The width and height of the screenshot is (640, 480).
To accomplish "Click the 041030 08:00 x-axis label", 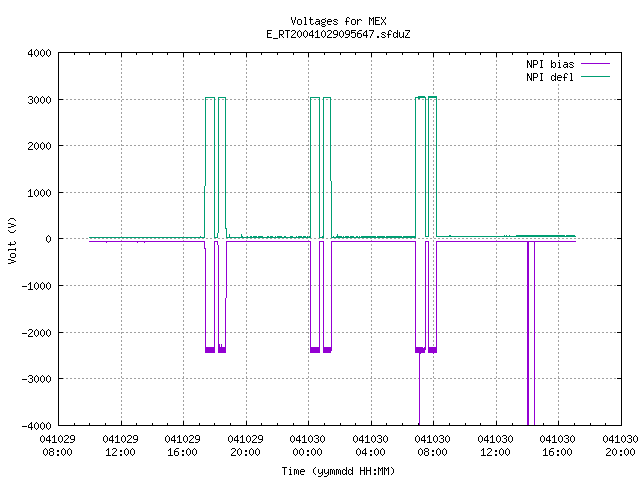I will 432,446.
